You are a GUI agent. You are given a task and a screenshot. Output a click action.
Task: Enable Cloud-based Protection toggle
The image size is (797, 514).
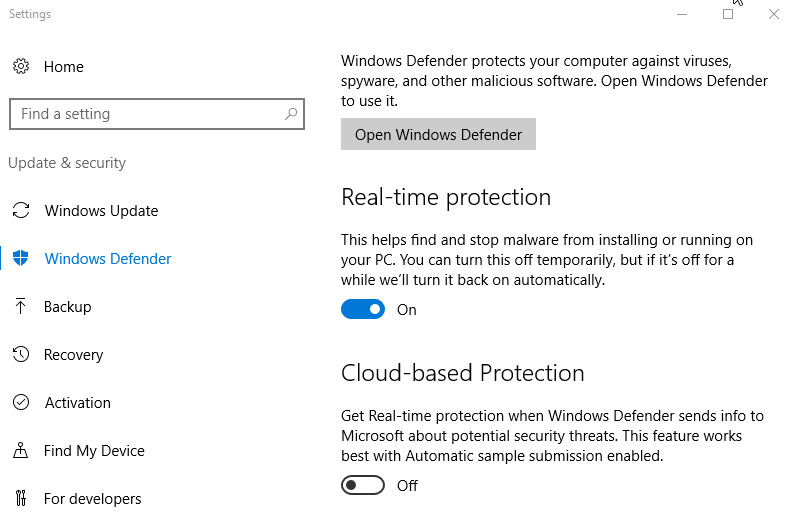point(363,486)
